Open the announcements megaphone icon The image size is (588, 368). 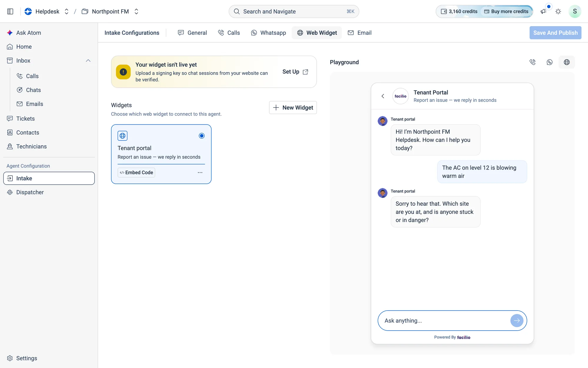(x=543, y=11)
